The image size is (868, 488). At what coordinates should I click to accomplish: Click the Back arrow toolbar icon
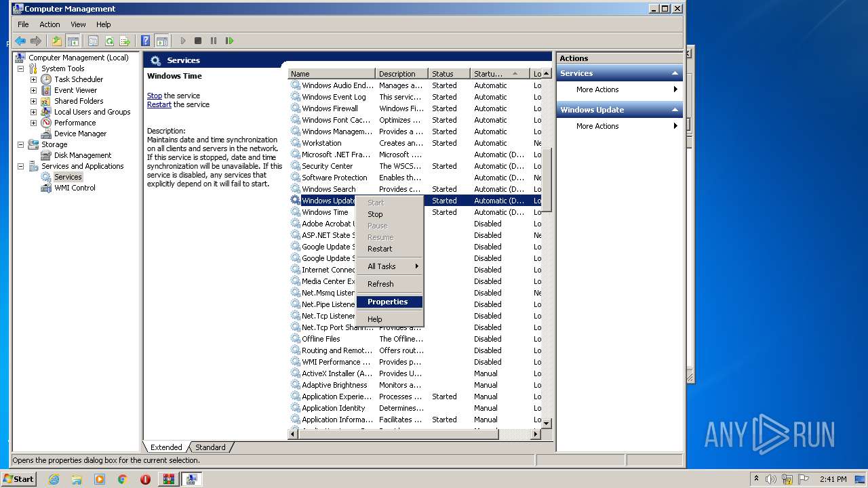(20, 41)
